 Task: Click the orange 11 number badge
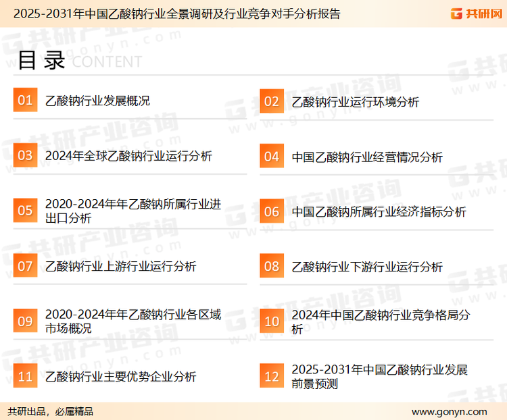(25, 376)
